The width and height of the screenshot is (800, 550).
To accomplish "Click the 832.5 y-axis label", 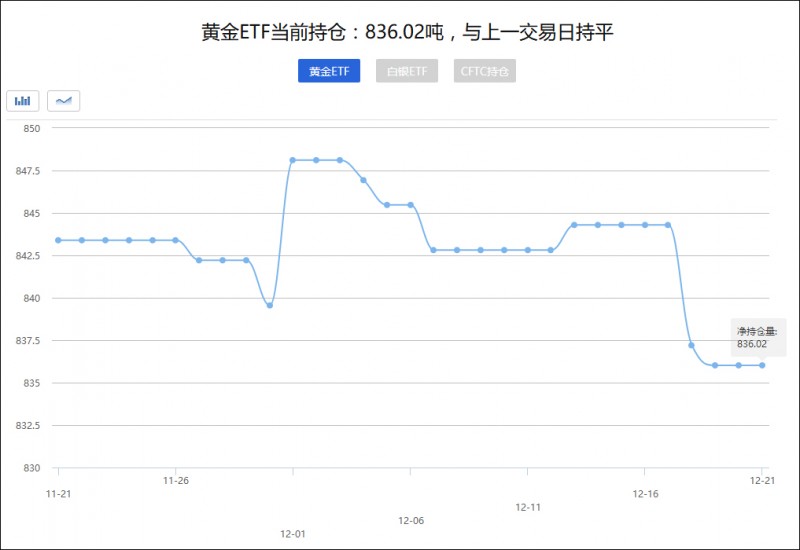I will click(28, 426).
